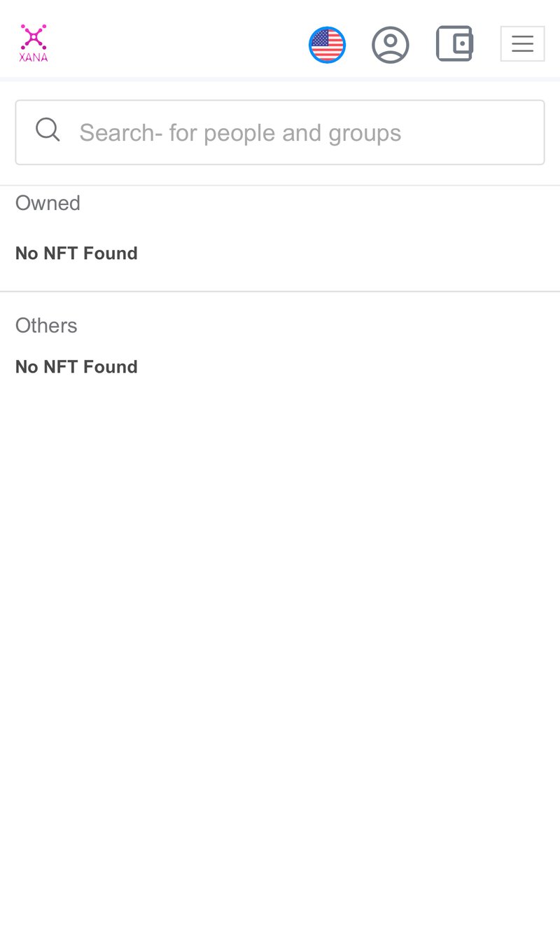560x932 pixels.
Task: Open the user profile icon
Action: click(390, 45)
